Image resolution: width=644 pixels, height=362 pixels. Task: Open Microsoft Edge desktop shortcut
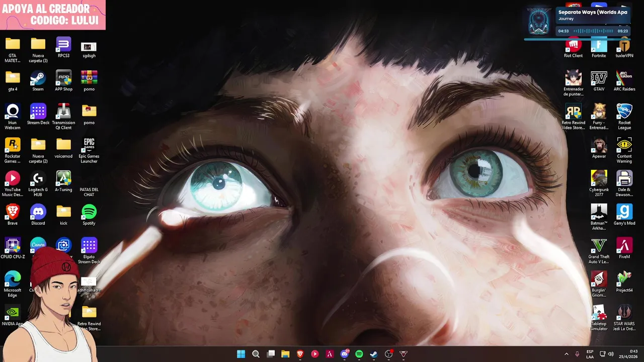[x=13, y=285]
